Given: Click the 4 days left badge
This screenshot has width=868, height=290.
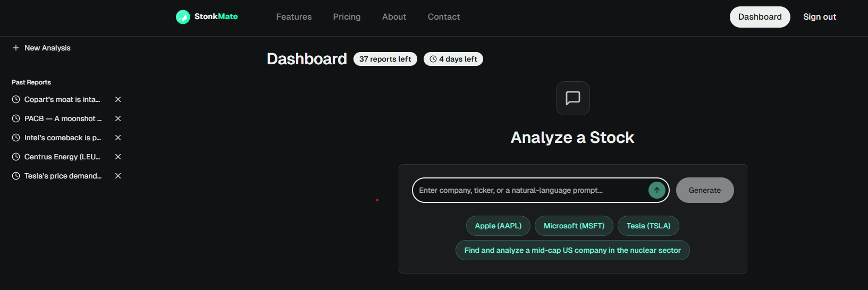Looking at the screenshot, I should point(453,59).
